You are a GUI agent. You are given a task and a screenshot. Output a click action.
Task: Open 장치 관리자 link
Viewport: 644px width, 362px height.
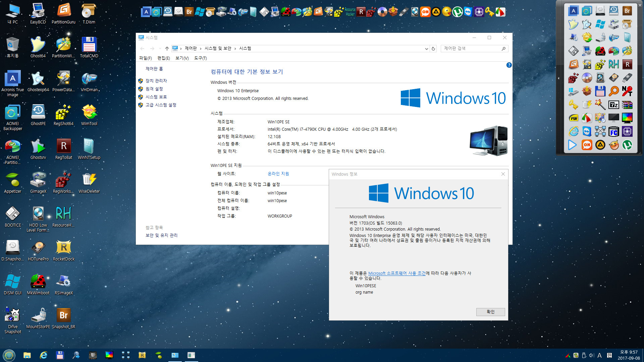[156, 81]
